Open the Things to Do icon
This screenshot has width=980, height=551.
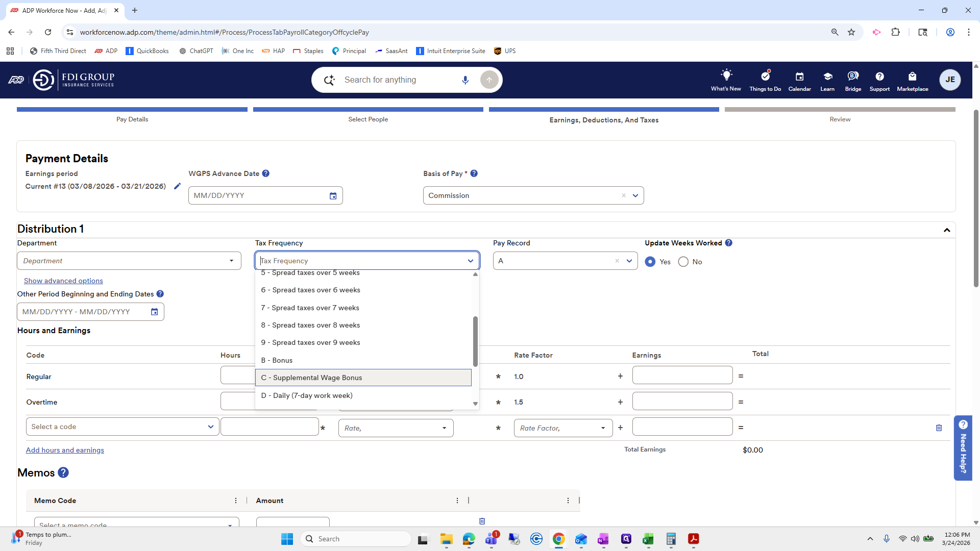coord(765,76)
